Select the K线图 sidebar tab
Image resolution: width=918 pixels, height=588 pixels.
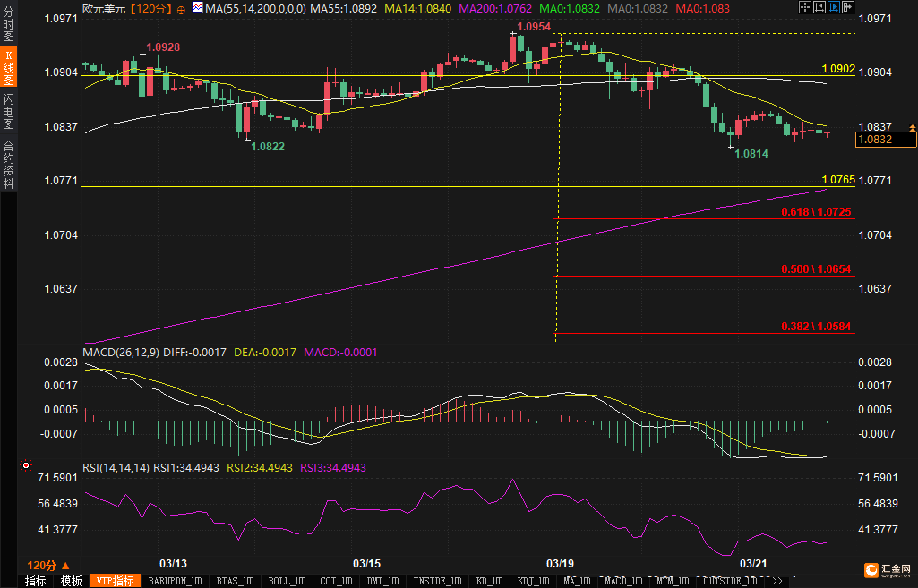(x=8, y=67)
